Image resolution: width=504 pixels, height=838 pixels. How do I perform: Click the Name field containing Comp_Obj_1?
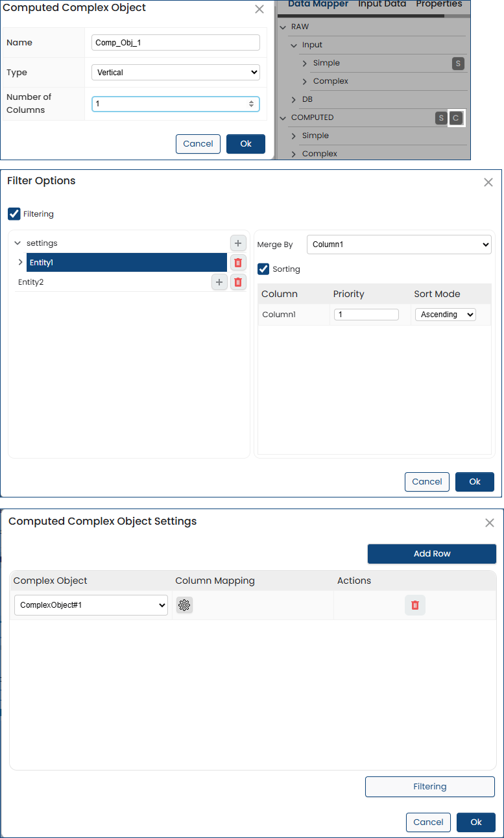175,43
